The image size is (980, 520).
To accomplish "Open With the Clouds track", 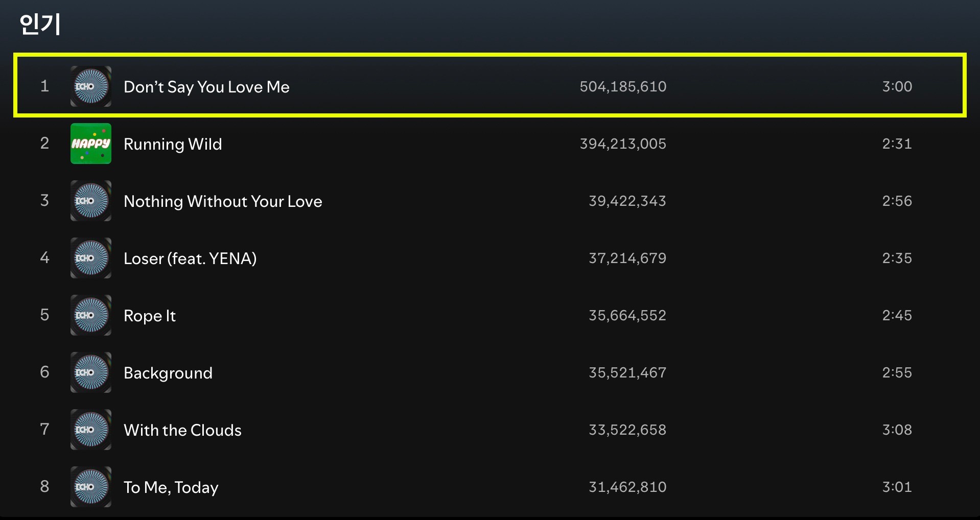I will (x=182, y=430).
